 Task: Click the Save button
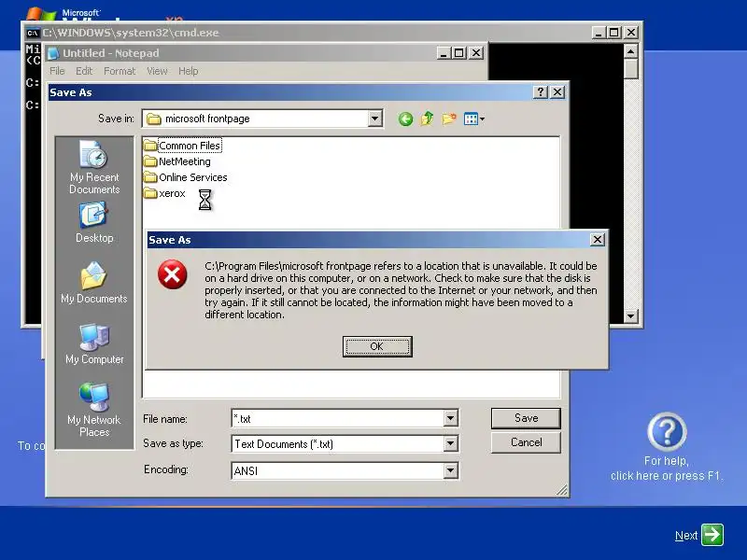pyautogui.click(x=526, y=418)
